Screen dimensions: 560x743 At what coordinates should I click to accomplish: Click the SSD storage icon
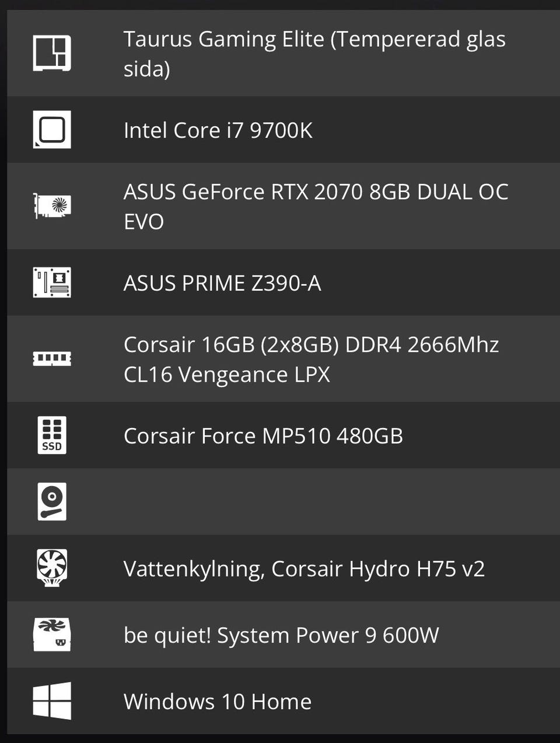tap(52, 435)
